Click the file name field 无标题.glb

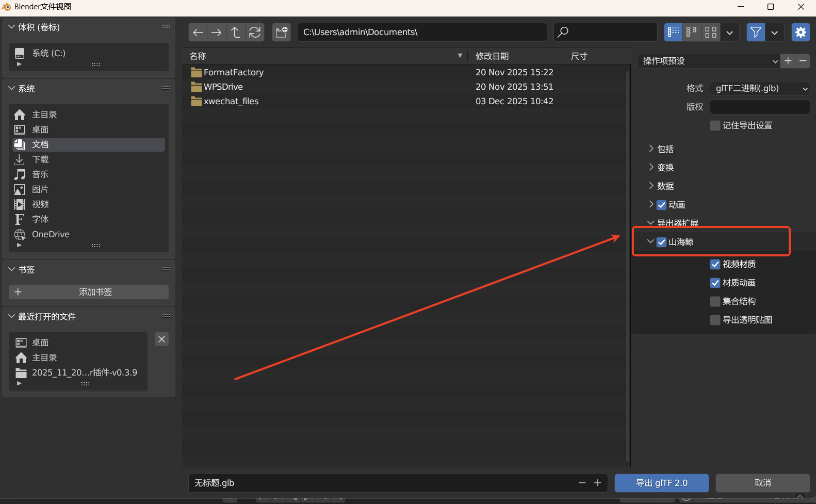382,483
